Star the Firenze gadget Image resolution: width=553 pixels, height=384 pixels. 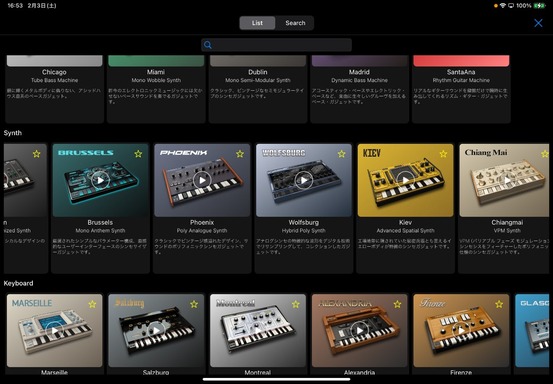tap(499, 304)
